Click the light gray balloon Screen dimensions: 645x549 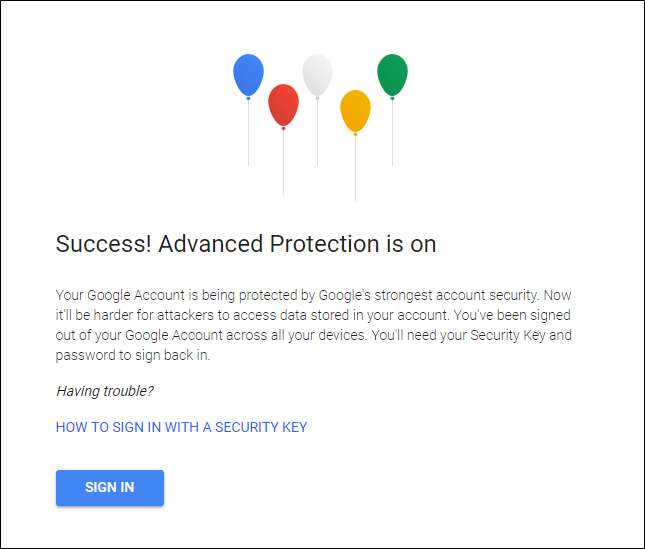pyautogui.click(x=317, y=74)
